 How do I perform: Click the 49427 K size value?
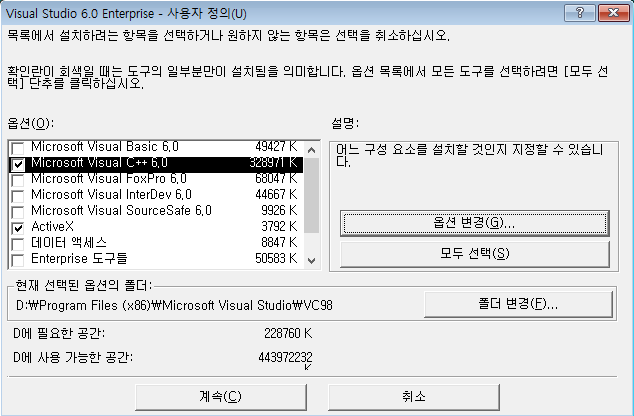276,146
